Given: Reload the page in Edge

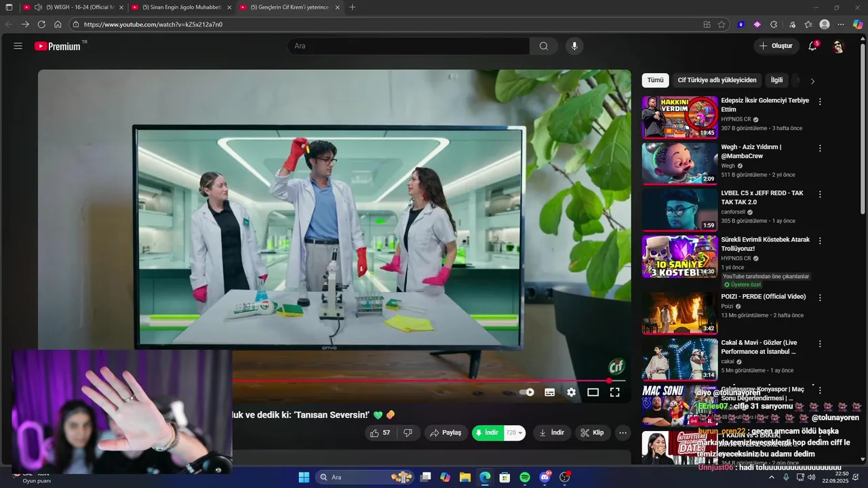Looking at the screenshot, I should [x=41, y=24].
